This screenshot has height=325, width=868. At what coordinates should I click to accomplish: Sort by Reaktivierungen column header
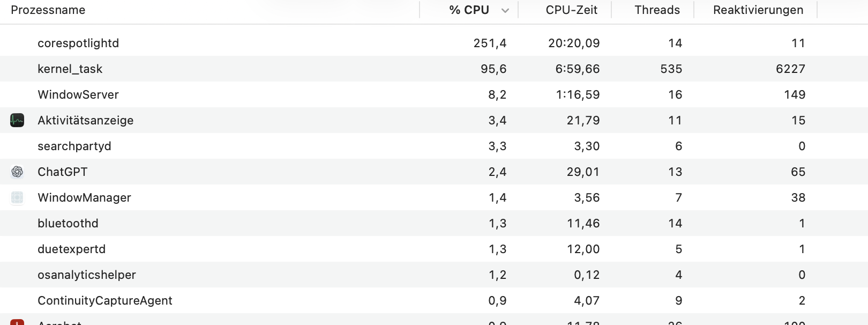pyautogui.click(x=758, y=10)
